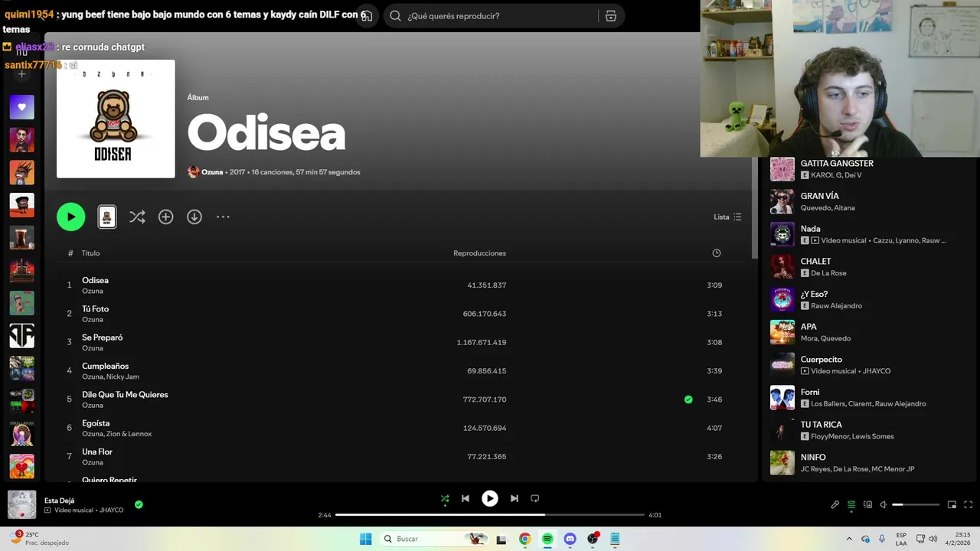Open the lyrics microphone icon in player bar
This screenshot has width=980, height=551.
835,504
